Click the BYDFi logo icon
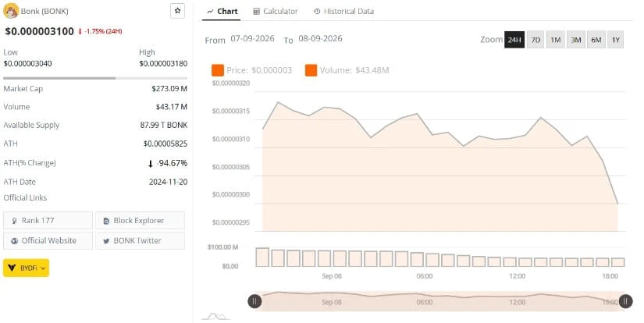The image size is (644, 323). [x=12, y=268]
